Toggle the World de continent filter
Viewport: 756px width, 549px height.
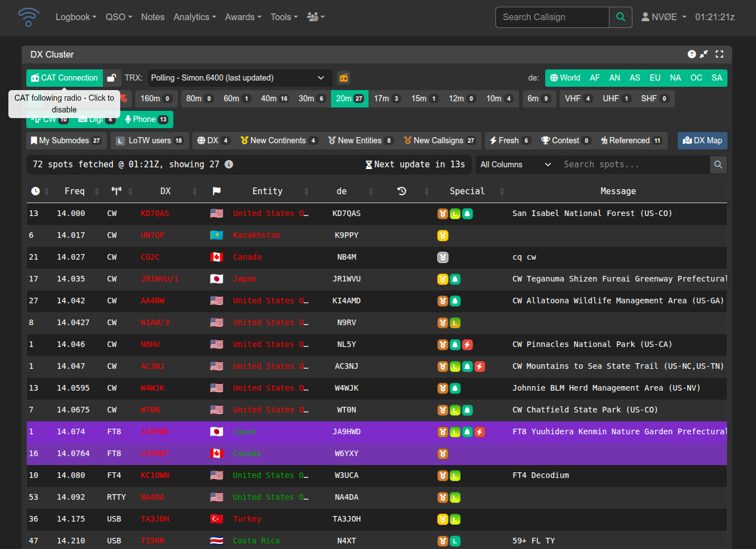coord(565,78)
